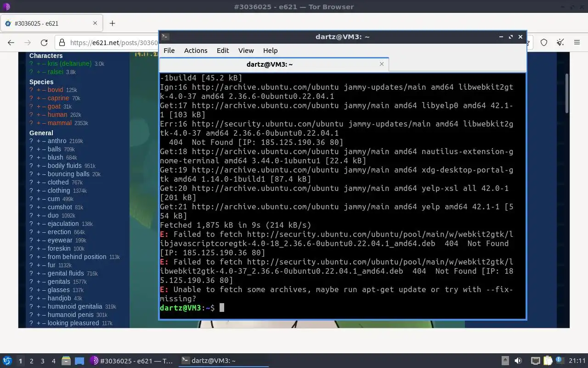Click the forward arrow in Tor Browser
This screenshot has height=368, width=588.
pos(28,42)
